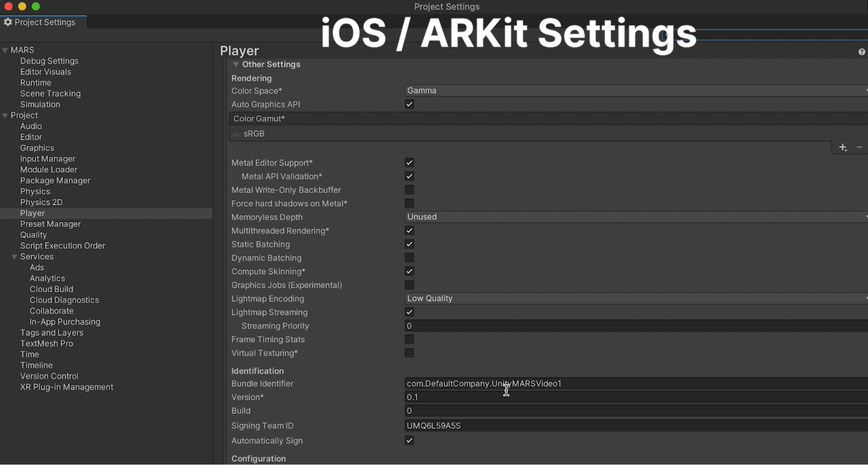Select Collaborate under Services
This screenshot has width=868, height=465.
pyautogui.click(x=51, y=311)
